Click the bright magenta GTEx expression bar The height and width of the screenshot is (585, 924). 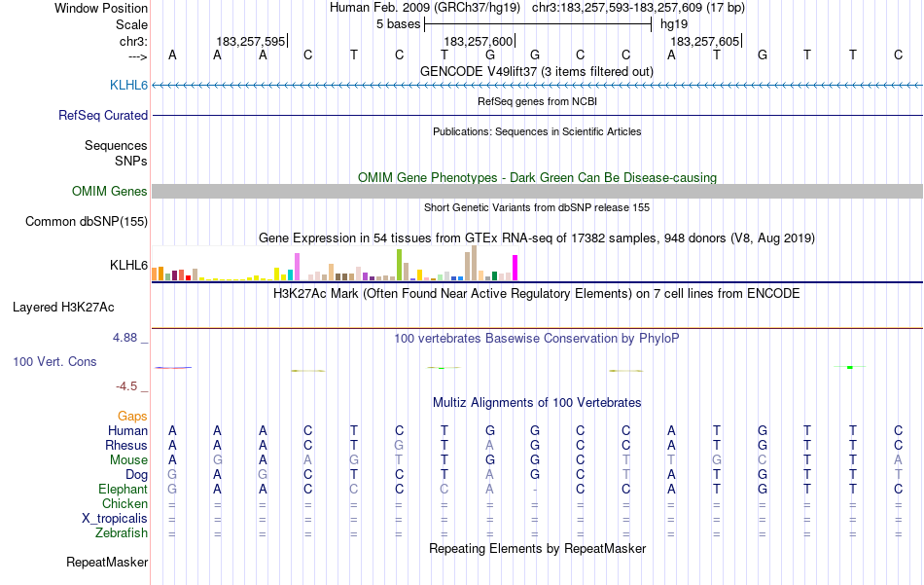515,268
